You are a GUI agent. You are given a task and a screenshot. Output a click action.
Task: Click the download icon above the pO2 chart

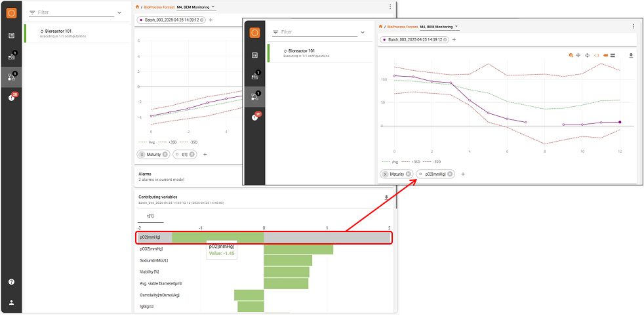point(631,55)
